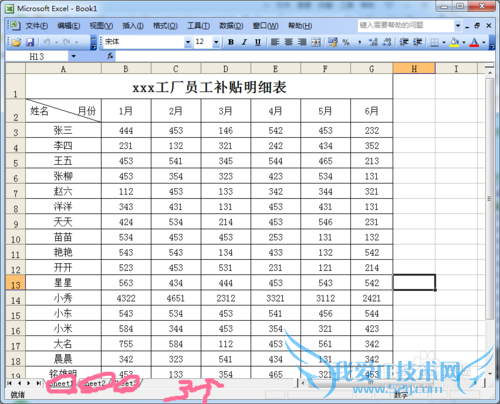Toggle Underline formatting

(258, 42)
